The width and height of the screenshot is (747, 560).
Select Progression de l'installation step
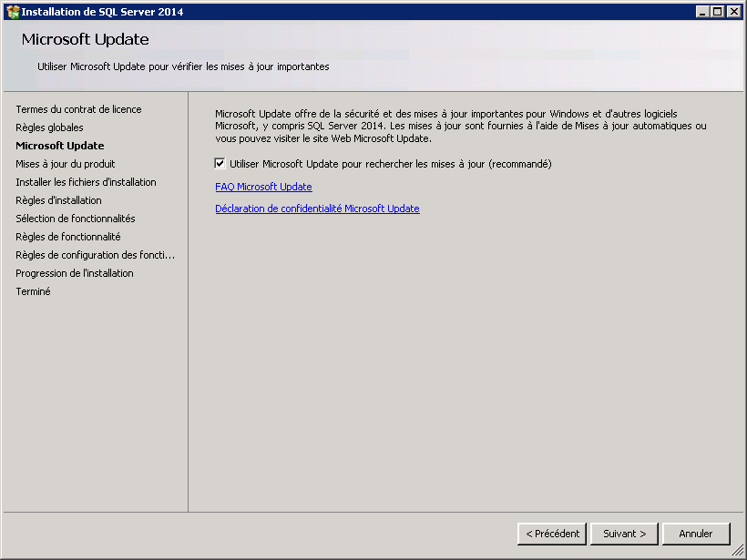tap(75, 273)
